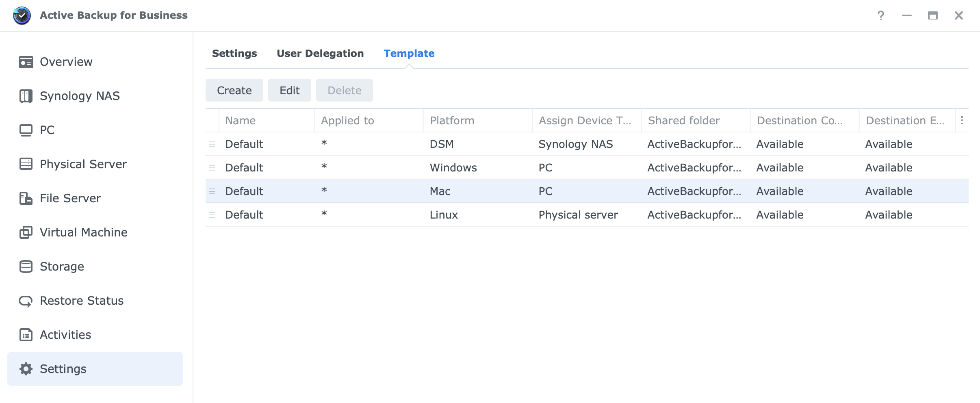Click the Linux platform cell
The image size is (980, 403).
(x=444, y=215)
